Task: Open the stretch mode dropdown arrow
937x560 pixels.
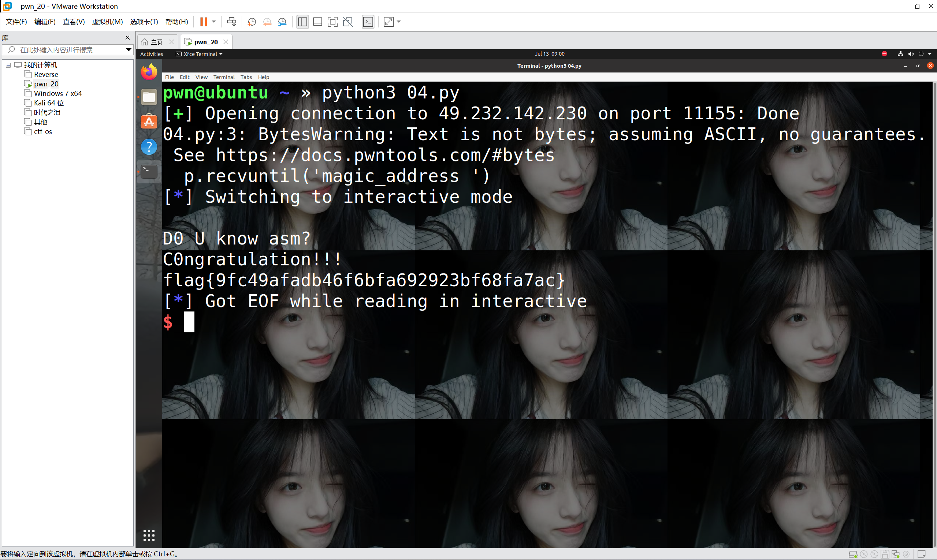Action: click(x=399, y=22)
